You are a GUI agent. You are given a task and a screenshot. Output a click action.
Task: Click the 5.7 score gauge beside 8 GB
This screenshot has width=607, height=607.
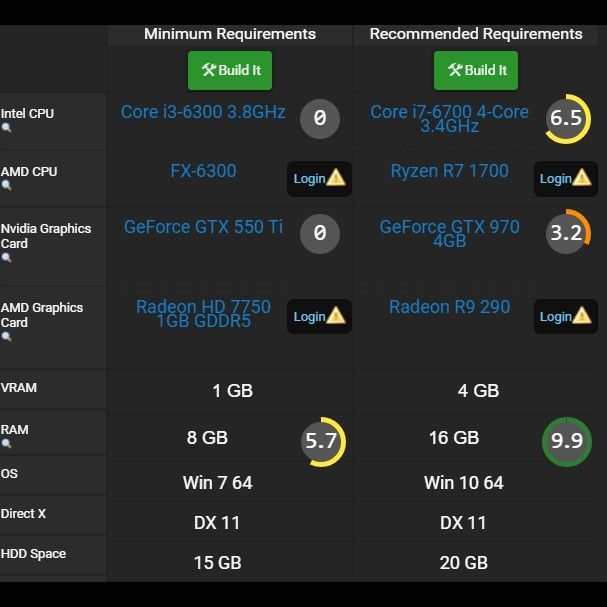322,442
